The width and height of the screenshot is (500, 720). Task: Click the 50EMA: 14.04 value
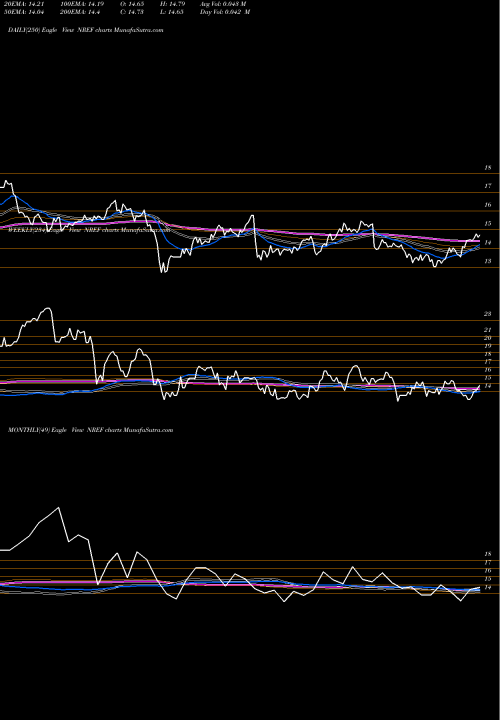[23, 12]
